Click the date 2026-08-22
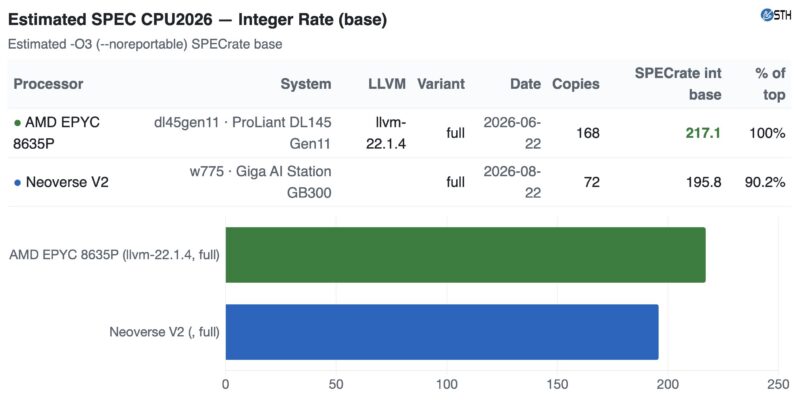Image resolution: width=800 pixels, height=402 pixels. point(512,182)
